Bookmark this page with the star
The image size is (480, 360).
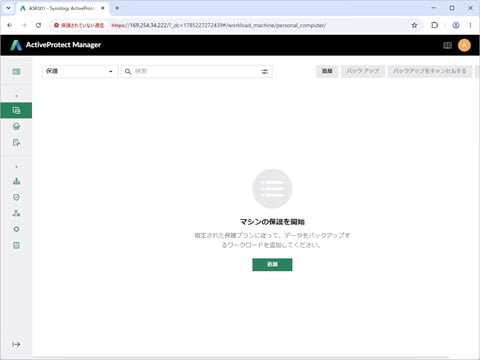[x=414, y=25]
